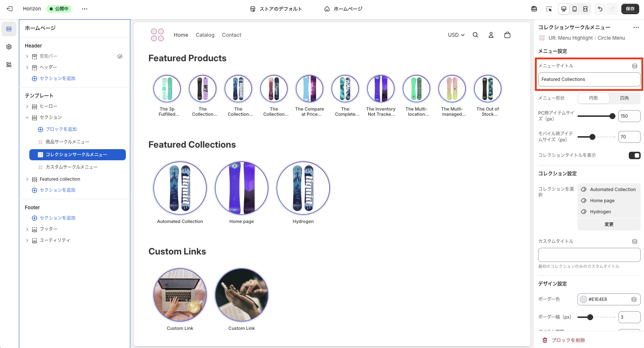Click the Featured Collections title input field
This screenshot has width=644, height=348.
pyautogui.click(x=589, y=79)
